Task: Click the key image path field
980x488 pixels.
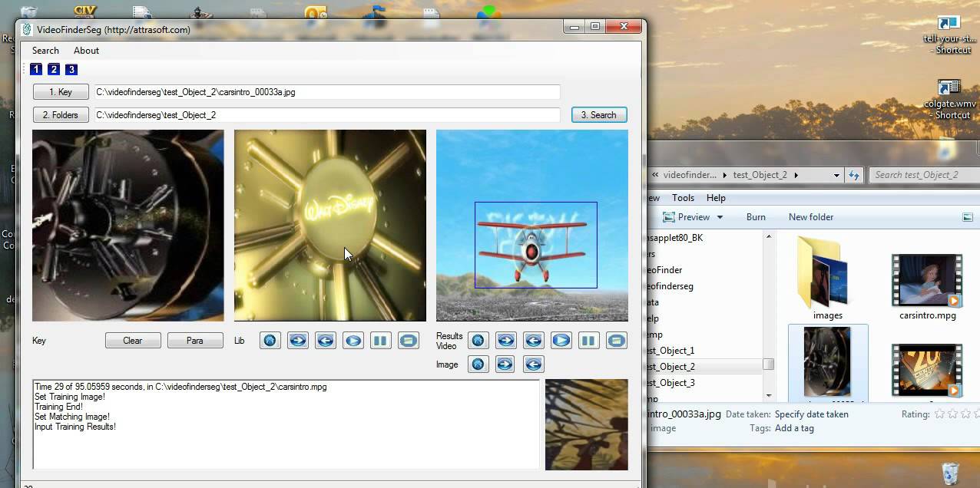Action: click(327, 92)
